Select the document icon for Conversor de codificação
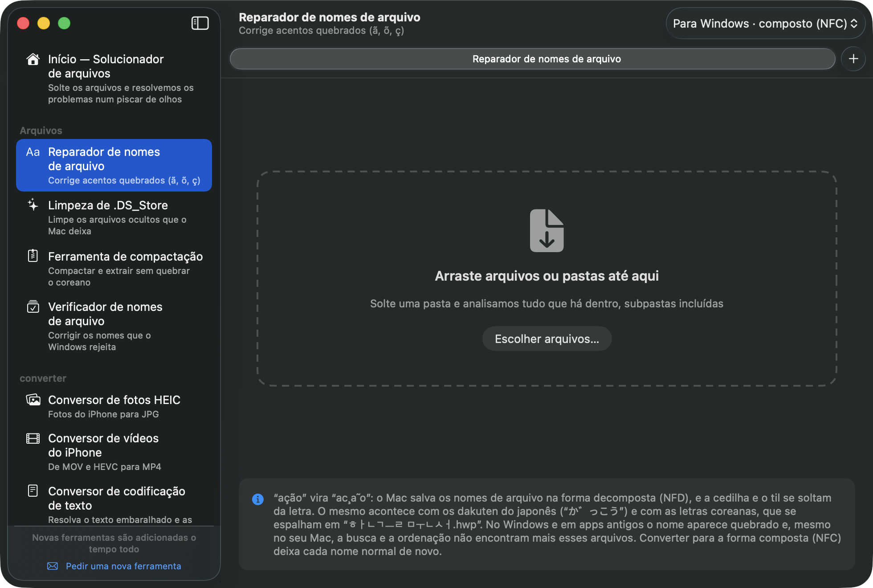This screenshot has width=873, height=588. click(33, 491)
